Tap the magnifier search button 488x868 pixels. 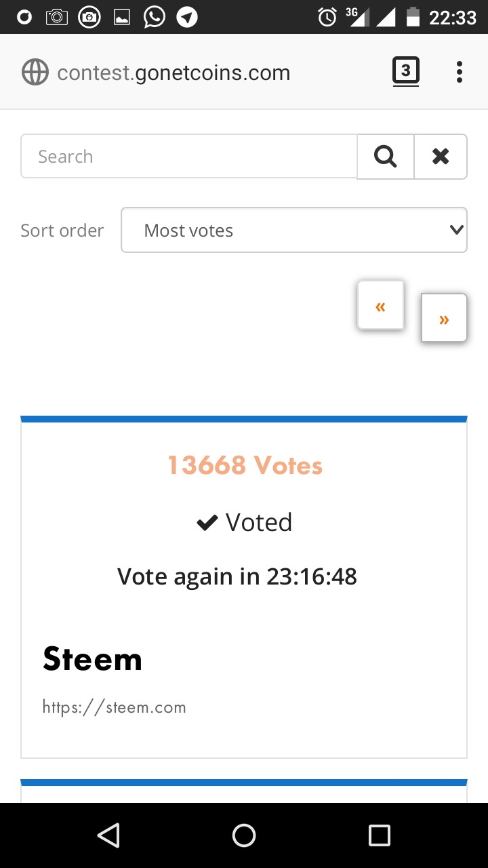[385, 157]
